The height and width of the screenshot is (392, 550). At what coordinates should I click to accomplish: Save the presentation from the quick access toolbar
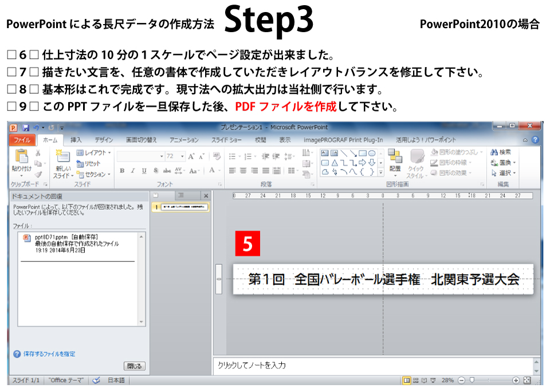pyautogui.click(x=26, y=128)
